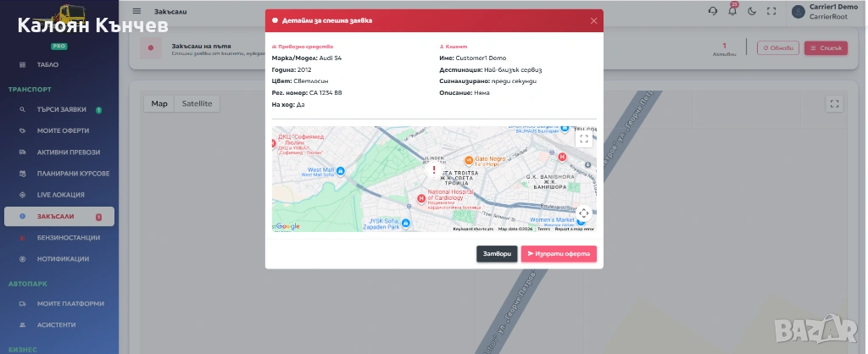Open АСИСТЕНТИ in sidebar
The width and height of the screenshot is (868, 354).
pos(59,324)
